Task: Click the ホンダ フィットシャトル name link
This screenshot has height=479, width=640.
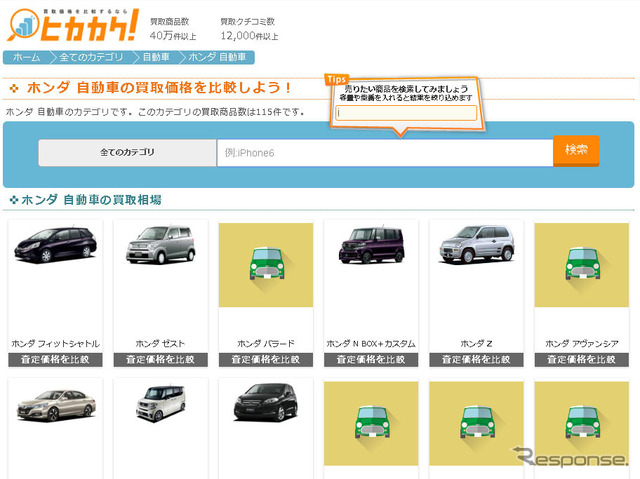Action: [x=56, y=344]
